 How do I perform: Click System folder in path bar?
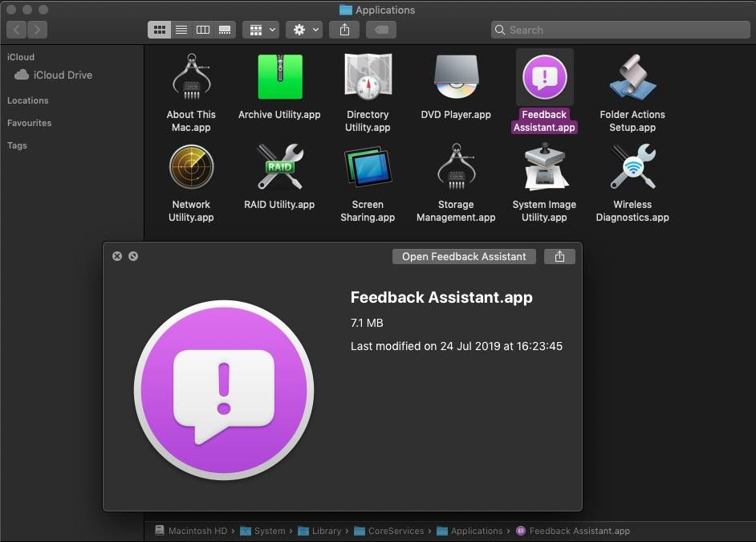[262, 531]
